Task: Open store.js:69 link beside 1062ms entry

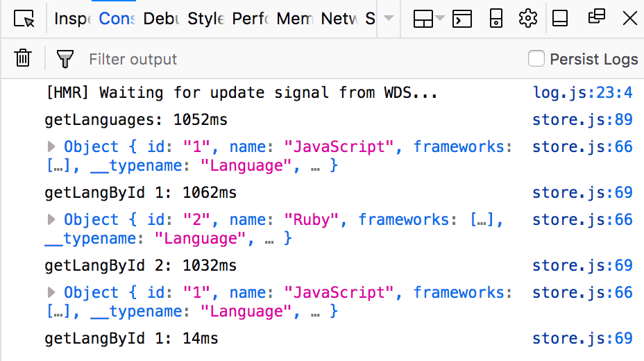Action: (x=582, y=192)
